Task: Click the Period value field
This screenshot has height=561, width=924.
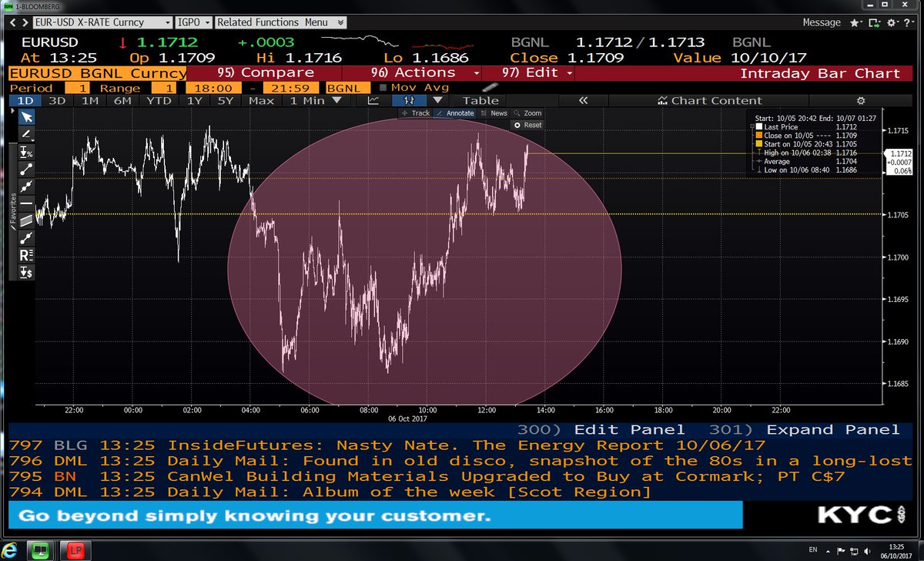Action: point(78,88)
